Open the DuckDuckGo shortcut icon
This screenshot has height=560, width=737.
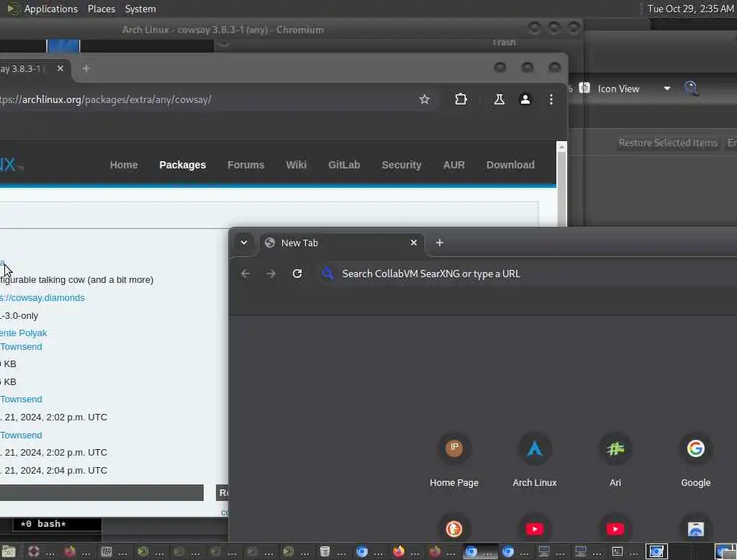tap(454, 529)
